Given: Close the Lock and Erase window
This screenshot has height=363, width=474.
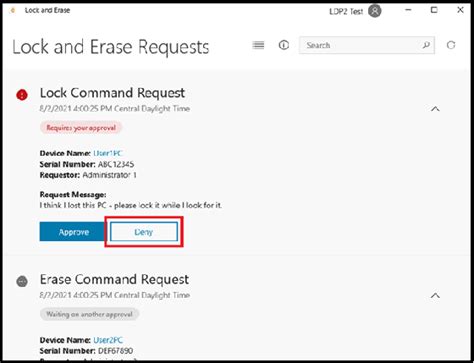Looking at the screenshot, I should coord(460,10).
